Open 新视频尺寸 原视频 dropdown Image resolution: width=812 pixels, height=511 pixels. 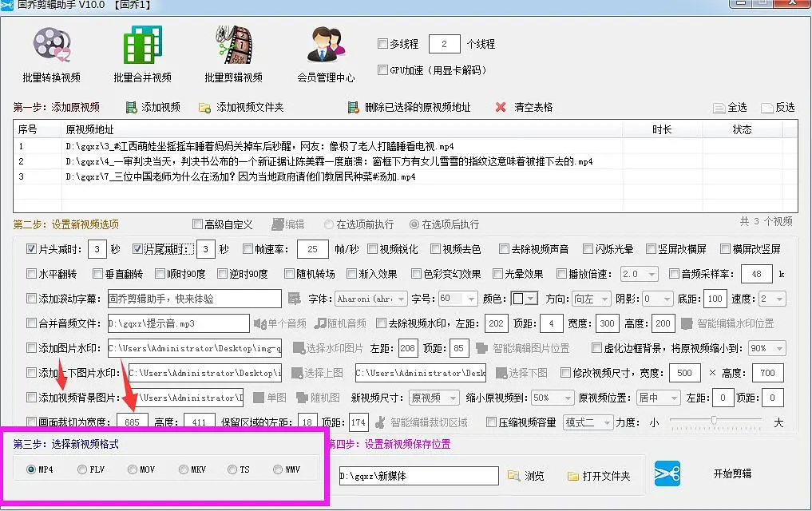(x=434, y=398)
